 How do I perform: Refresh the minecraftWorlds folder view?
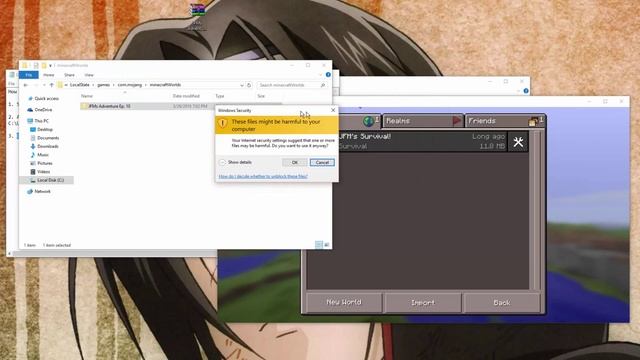tap(249, 85)
